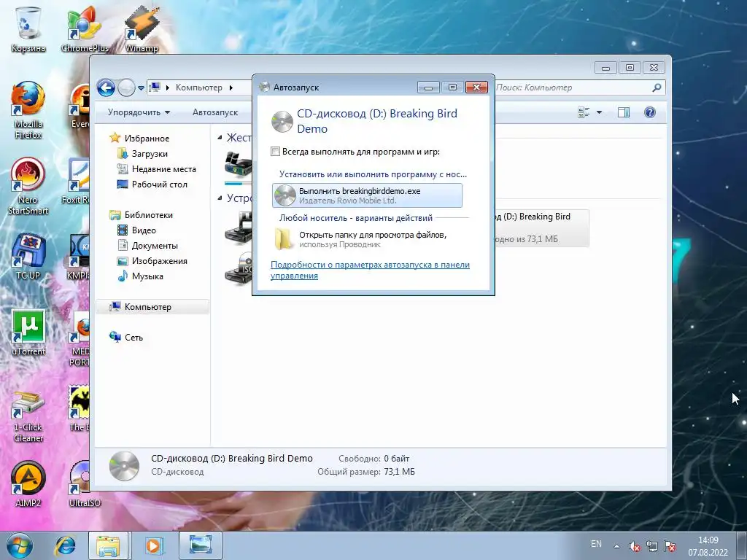
Task: Open the Recycle Bin (Корзина) desktop icon
Action: [28, 28]
